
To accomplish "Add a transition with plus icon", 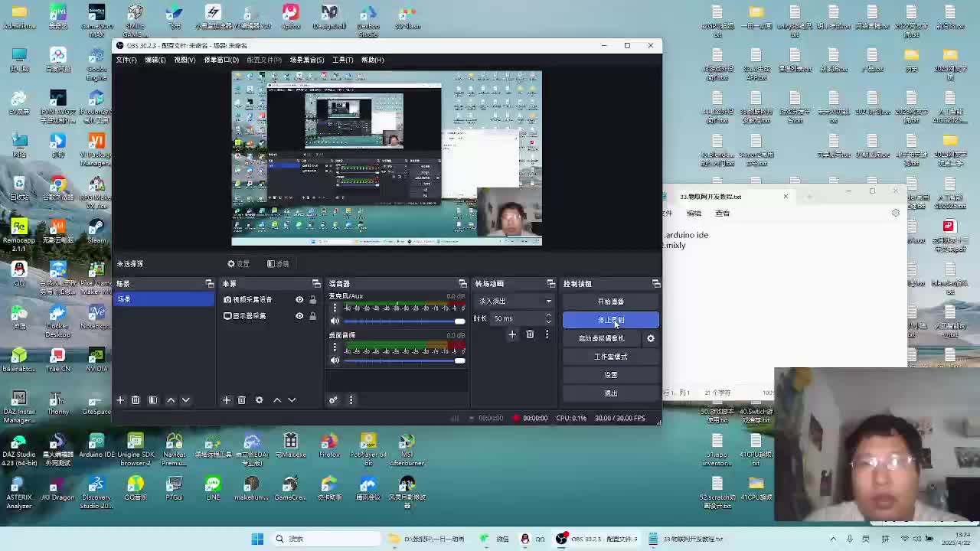I will click(x=512, y=334).
